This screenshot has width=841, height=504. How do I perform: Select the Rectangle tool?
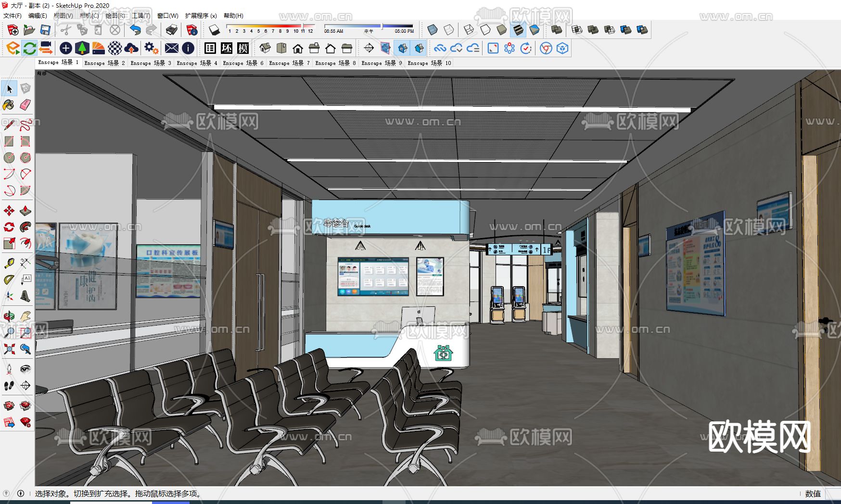9,141
